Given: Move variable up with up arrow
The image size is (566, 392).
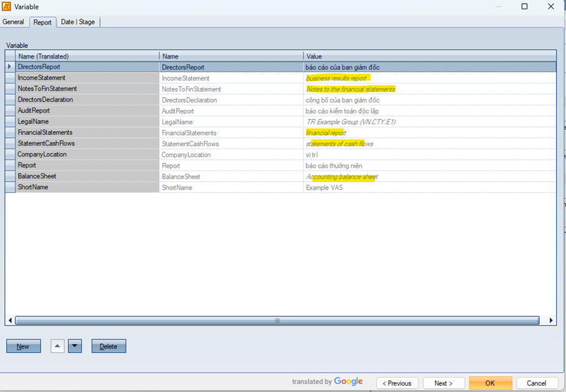Looking at the screenshot, I should tap(57, 346).
